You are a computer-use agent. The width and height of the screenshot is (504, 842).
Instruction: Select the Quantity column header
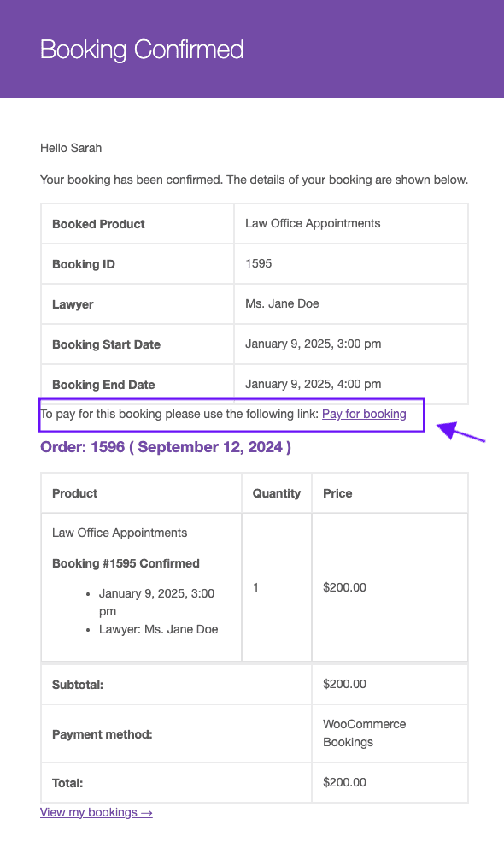pos(277,493)
